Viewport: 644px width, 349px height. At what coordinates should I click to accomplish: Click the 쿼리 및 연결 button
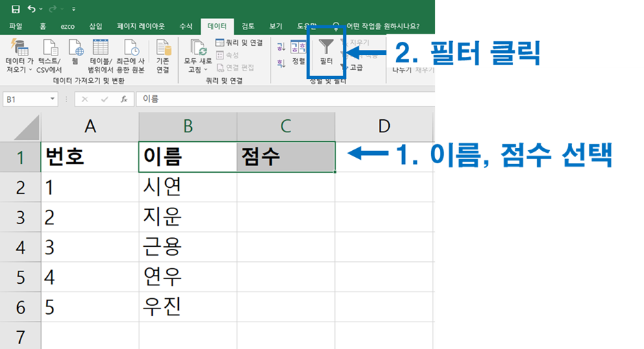click(239, 43)
